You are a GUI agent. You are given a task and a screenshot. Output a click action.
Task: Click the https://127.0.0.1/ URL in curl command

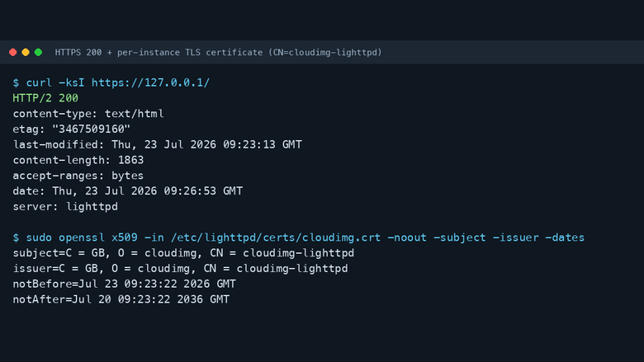(x=150, y=82)
